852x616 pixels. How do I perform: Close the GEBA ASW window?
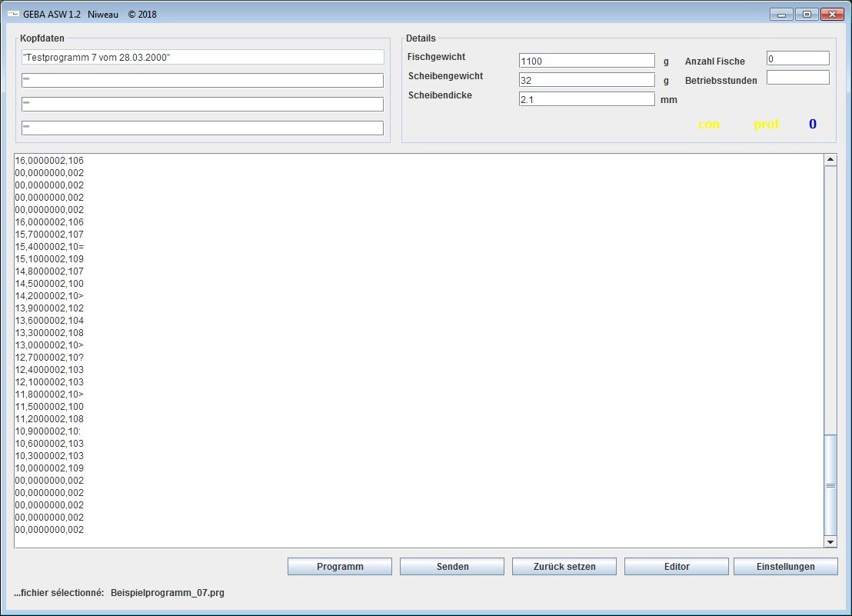tap(832, 15)
